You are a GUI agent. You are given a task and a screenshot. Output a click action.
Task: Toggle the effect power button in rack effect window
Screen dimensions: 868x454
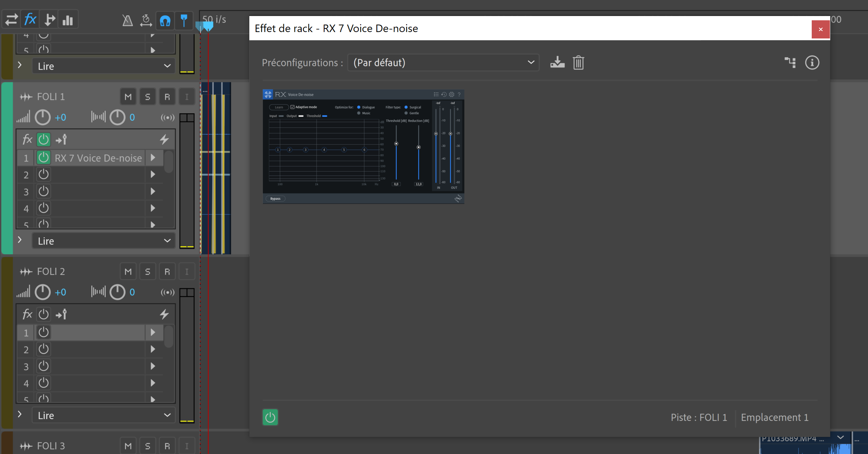(270, 417)
